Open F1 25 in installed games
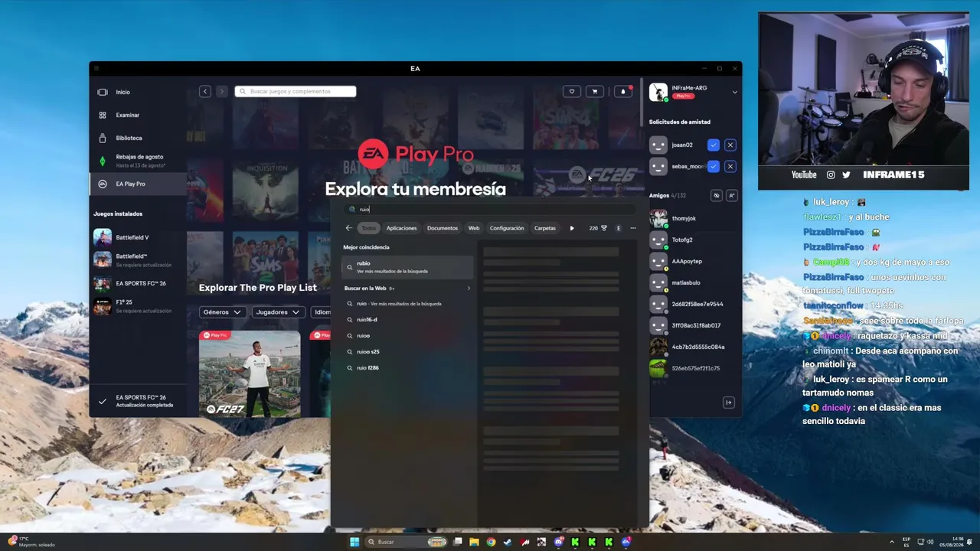The width and height of the screenshot is (980, 551). point(138,306)
